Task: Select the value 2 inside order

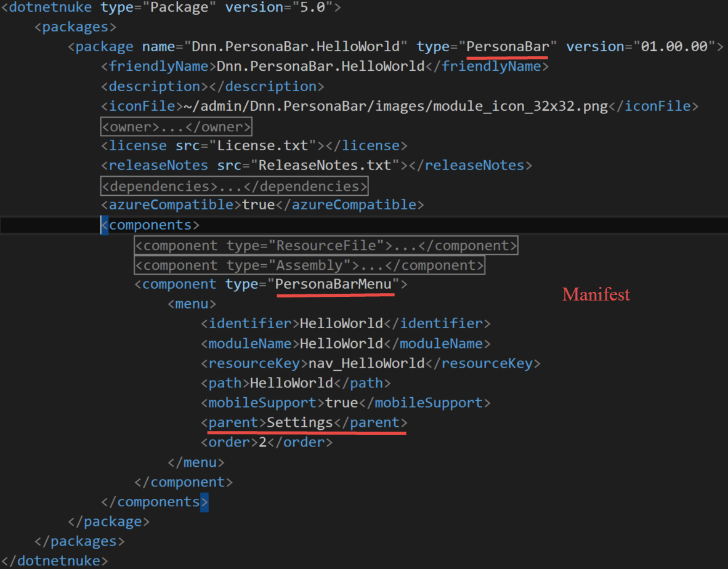Action: [x=263, y=442]
